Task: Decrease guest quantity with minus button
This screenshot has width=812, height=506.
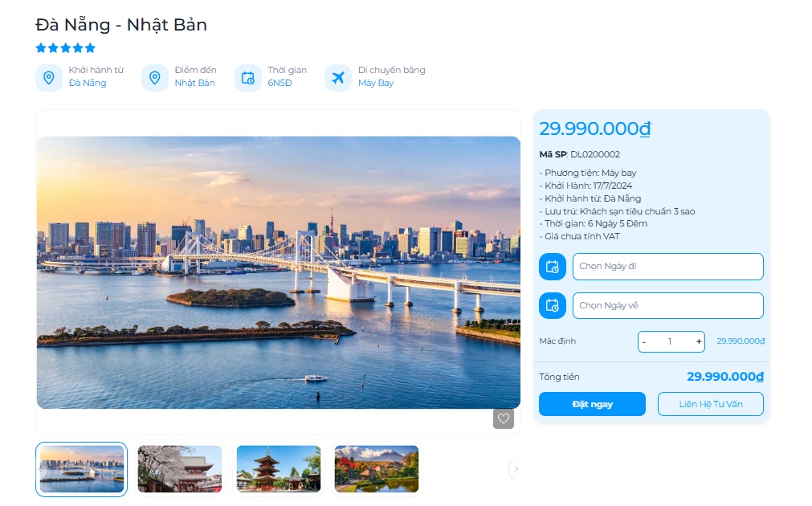Action: pyautogui.click(x=644, y=342)
